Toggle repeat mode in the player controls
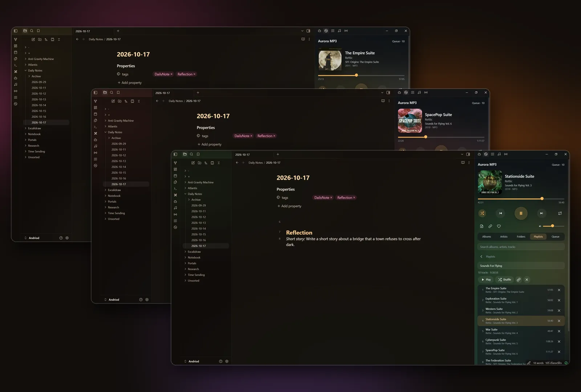 click(560, 213)
